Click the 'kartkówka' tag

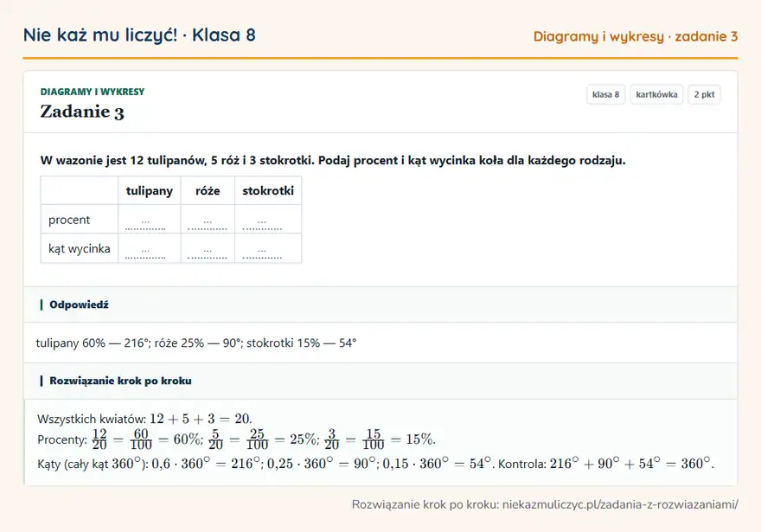pyautogui.click(x=656, y=94)
